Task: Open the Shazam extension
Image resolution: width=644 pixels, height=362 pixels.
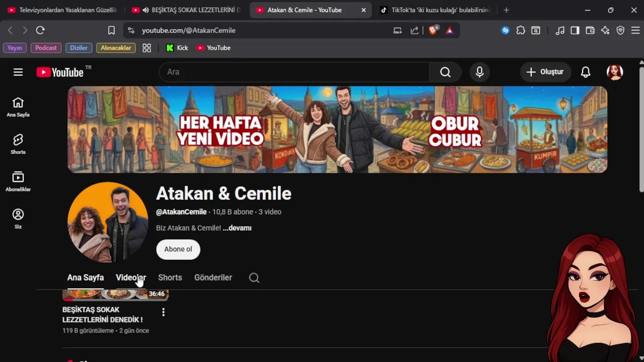Action: click(x=505, y=30)
